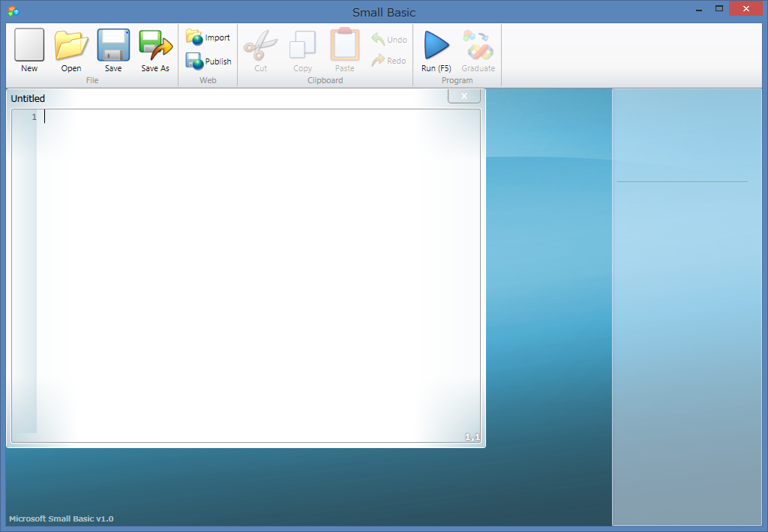Create a new program with New
Viewport: 768px width, 532px height.
pyautogui.click(x=29, y=50)
